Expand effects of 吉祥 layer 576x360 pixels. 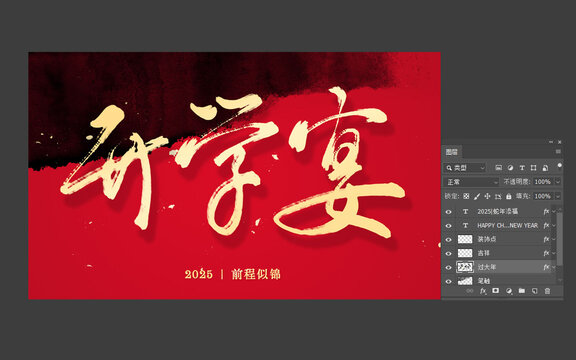pos(554,253)
